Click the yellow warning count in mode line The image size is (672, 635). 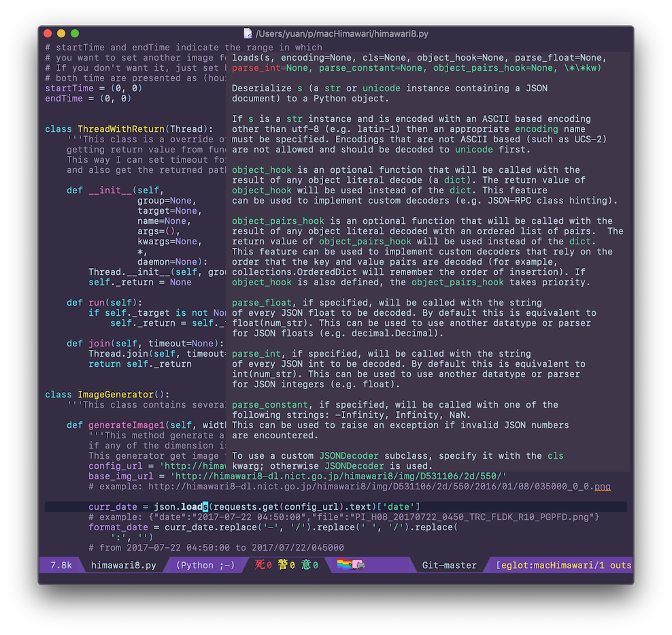[x=286, y=565]
